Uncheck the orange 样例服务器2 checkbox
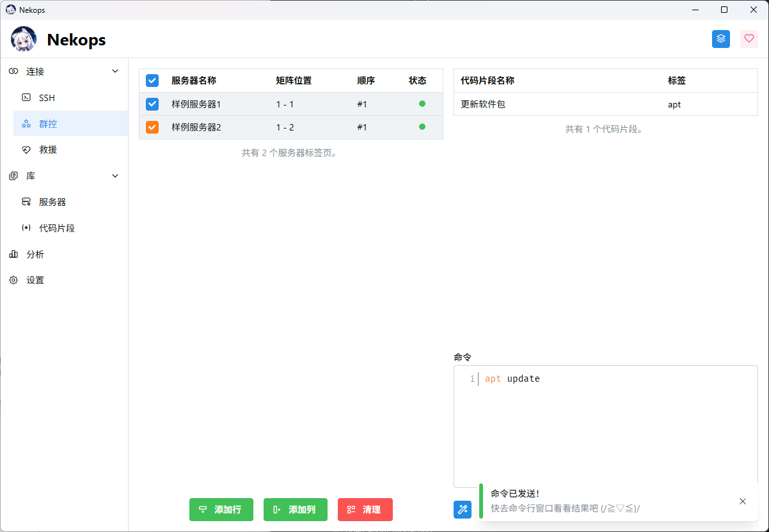769x532 pixels. tap(152, 127)
